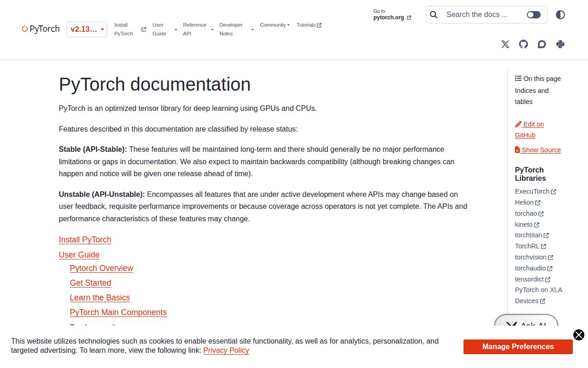Screen dimensions: 588x368
Task: Open the torchao library link
Action: click(x=529, y=213)
